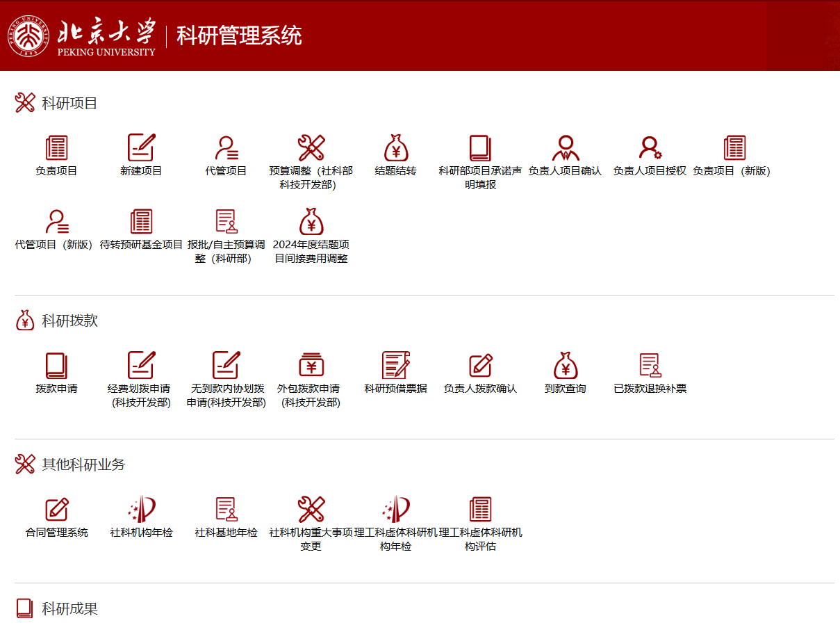The image size is (840, 639).
Task: Click 外包拨款申请 yen icon
Action: 311,366
